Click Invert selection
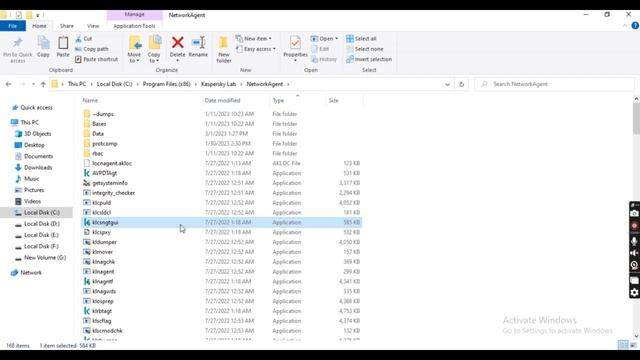This screenshot has width=640, height=360. point(369,59)
